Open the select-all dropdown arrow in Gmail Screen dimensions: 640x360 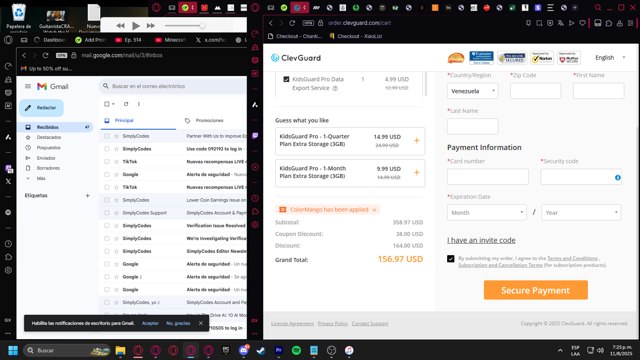113,104
